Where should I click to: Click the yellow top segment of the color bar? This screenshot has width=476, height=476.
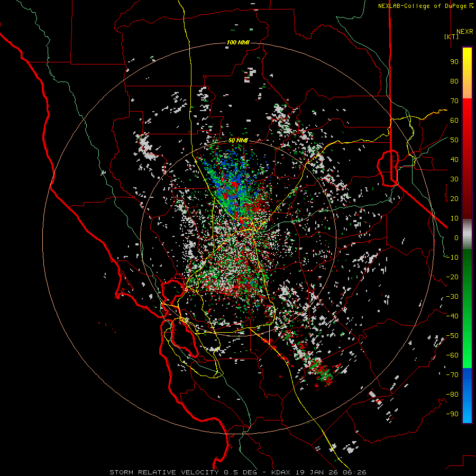pos(467,73)
